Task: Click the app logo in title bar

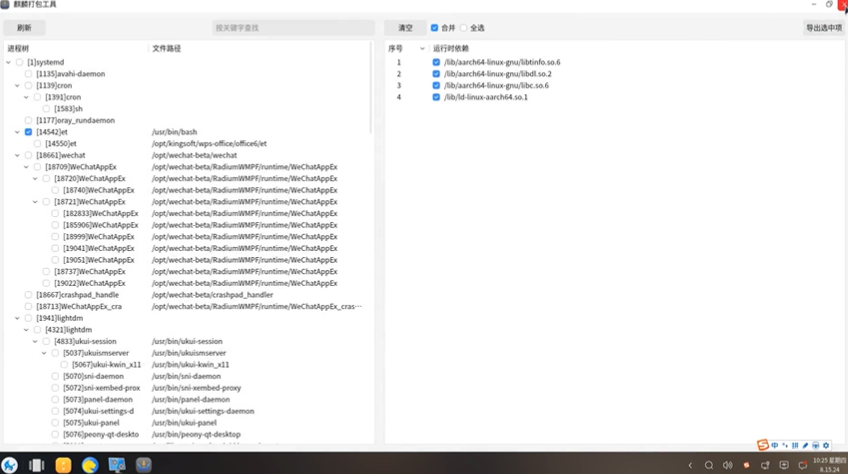Action: coord(5,4)
